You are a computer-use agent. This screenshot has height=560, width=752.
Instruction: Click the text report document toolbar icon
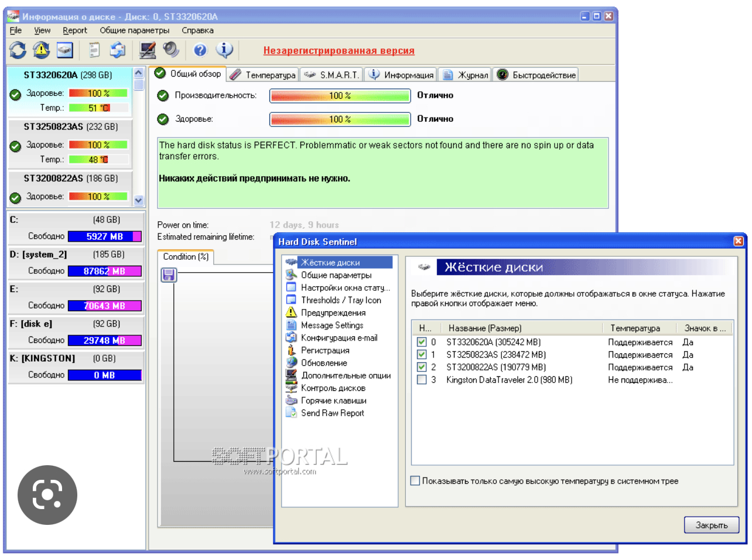[94, 50]
